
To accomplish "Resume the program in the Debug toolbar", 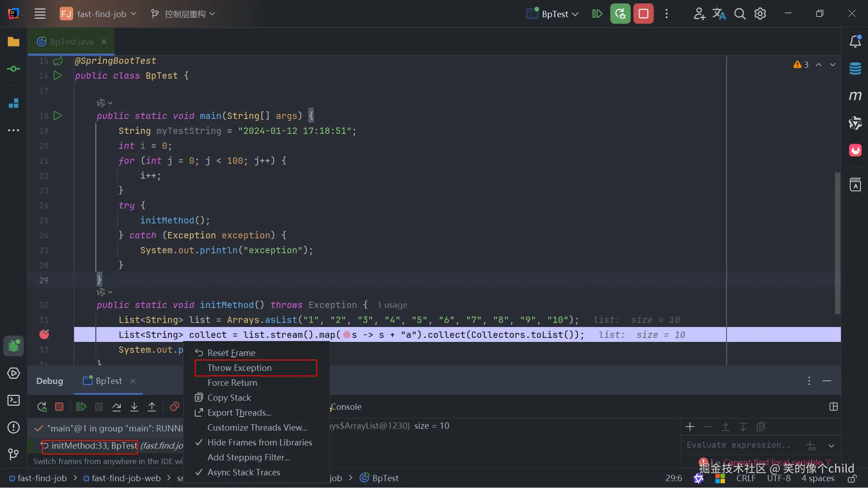I will (81, 407).
